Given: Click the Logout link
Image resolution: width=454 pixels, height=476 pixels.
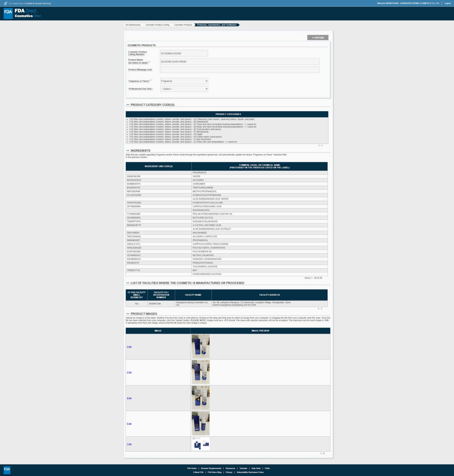Looking at the screenshot, I should [x=447, y=3].
